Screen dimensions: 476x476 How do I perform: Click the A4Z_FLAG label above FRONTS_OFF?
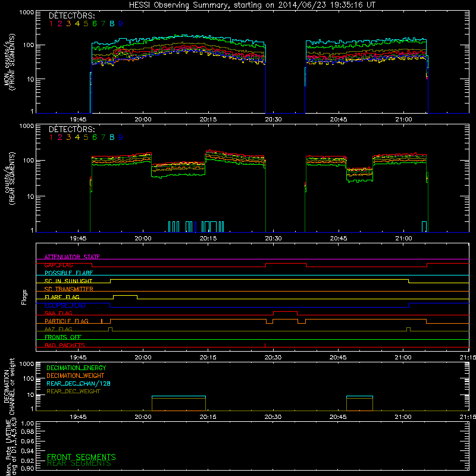[x=58, y=330]
